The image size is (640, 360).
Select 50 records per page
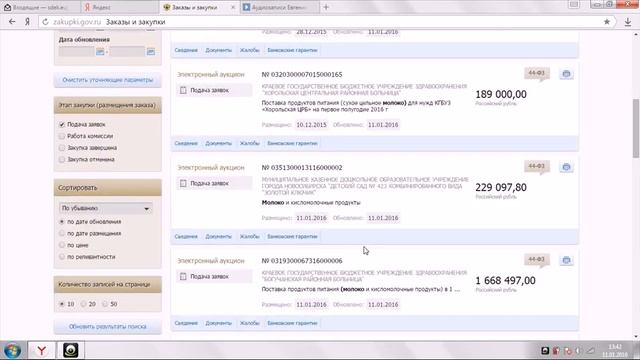pos(105,304)
